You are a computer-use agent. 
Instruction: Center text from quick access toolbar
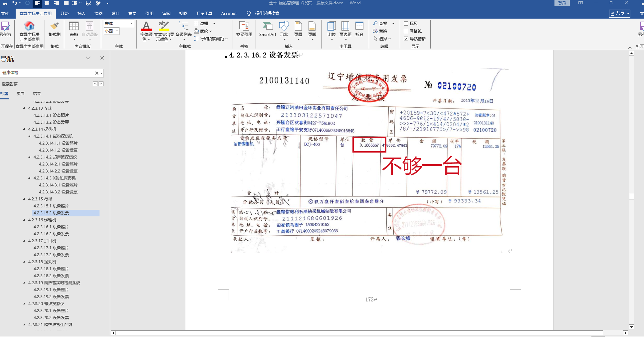[47, 3]
